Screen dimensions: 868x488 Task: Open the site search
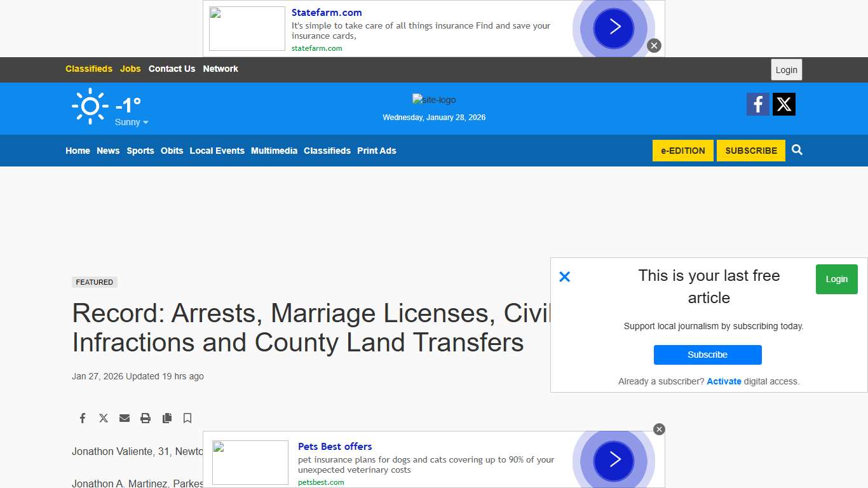797,151
